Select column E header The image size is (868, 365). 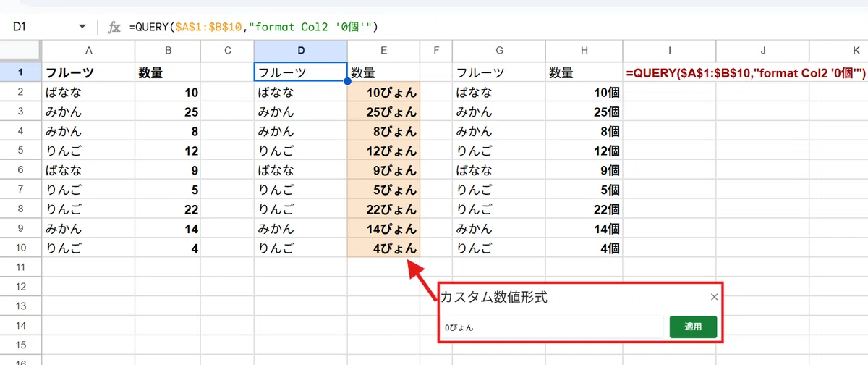pyautogui.click(x=383, y=50)
